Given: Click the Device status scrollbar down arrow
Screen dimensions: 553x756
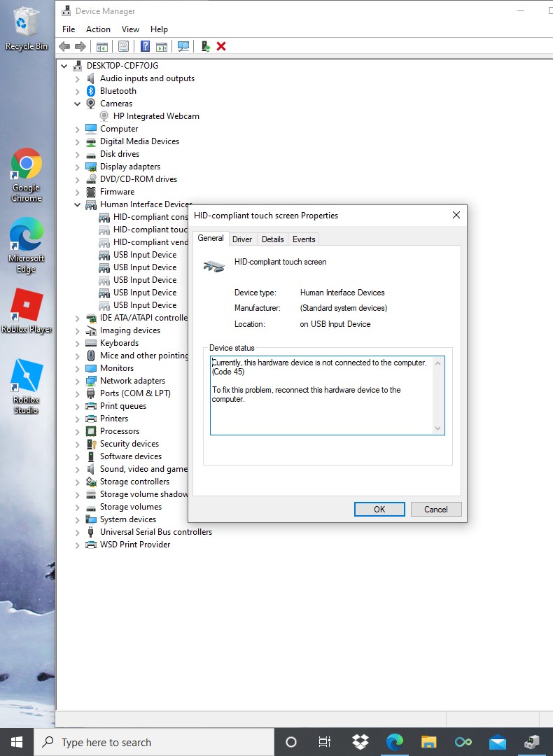Looking at the screenshot, I should (437, 428).
